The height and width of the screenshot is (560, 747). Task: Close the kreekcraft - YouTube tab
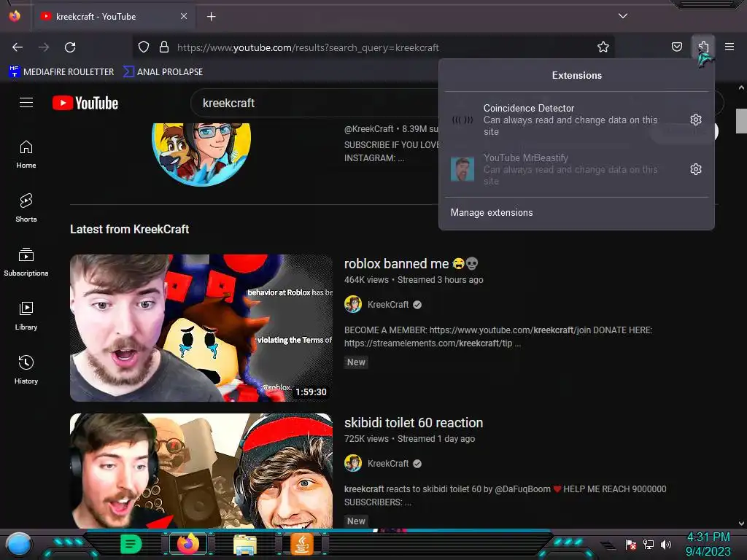pos(183,16)
